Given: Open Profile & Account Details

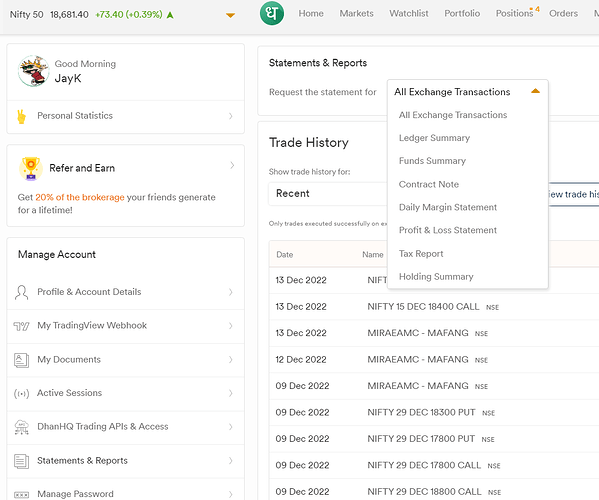Looking at the screenshot, I should coord(89,292).
